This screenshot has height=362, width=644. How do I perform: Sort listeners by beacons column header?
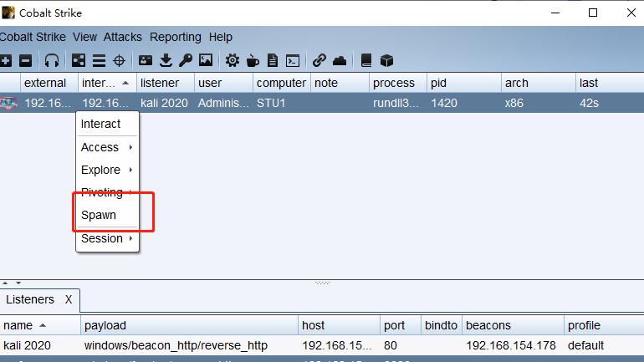tap(514, 325)
